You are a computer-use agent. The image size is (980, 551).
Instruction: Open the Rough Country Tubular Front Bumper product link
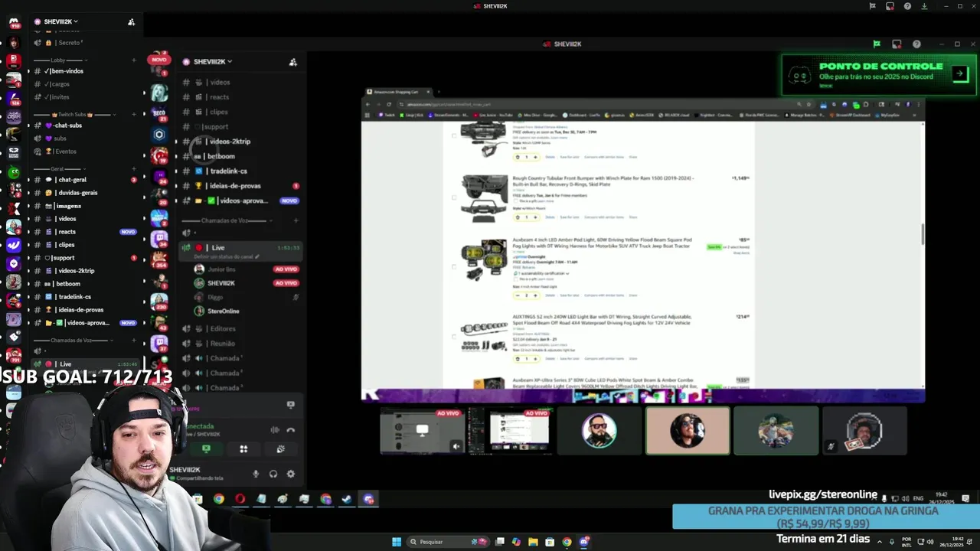[x=603, y=181]
